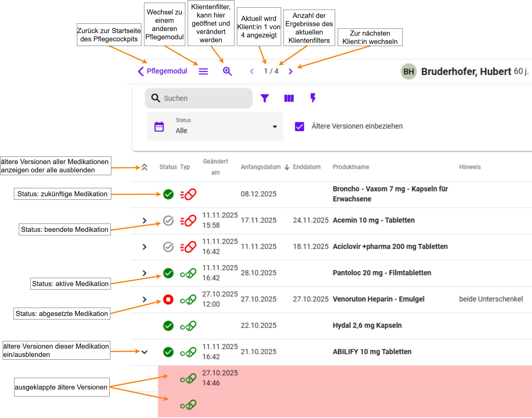The image size is (532, 418).
Task: Go back via Pflegemodul link
Action: pos(163,71)
